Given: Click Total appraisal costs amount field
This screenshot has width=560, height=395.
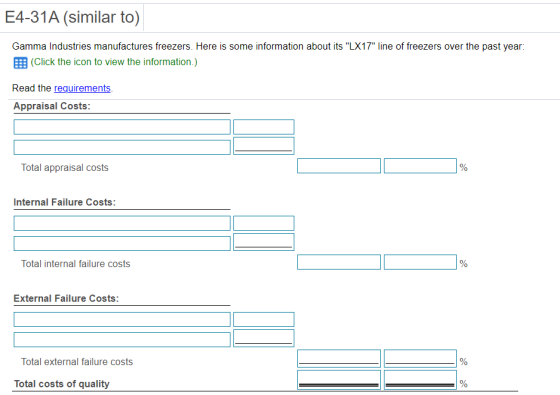Looking at the screenshot, I should click(x=339, y=166).
